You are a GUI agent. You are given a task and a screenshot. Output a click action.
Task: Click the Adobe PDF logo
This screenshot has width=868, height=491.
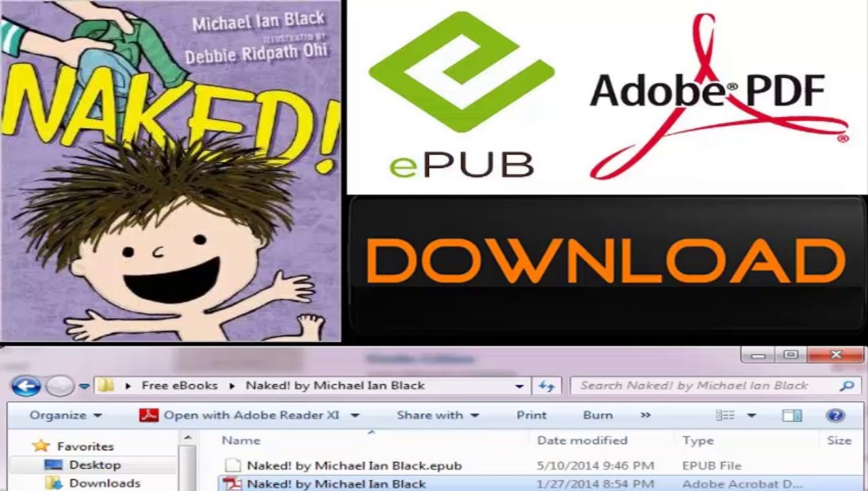tap(718, 95)
